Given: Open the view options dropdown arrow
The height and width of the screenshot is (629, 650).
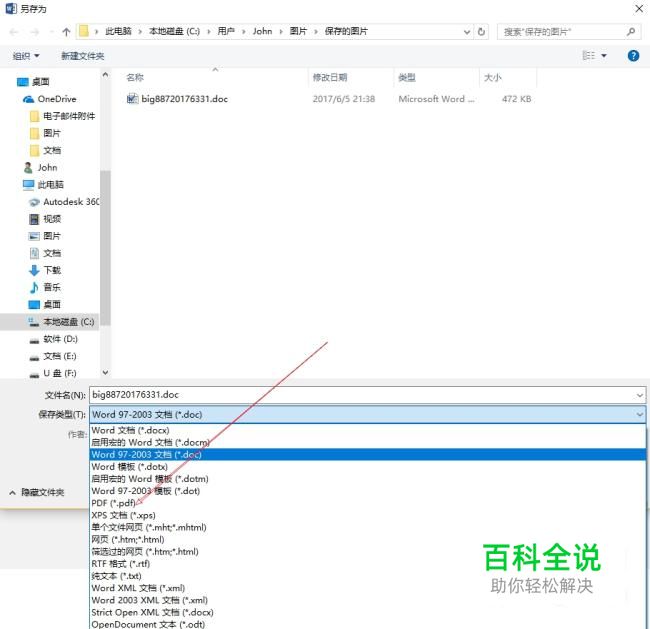Looking at the screenshot, I should [604, 56].
